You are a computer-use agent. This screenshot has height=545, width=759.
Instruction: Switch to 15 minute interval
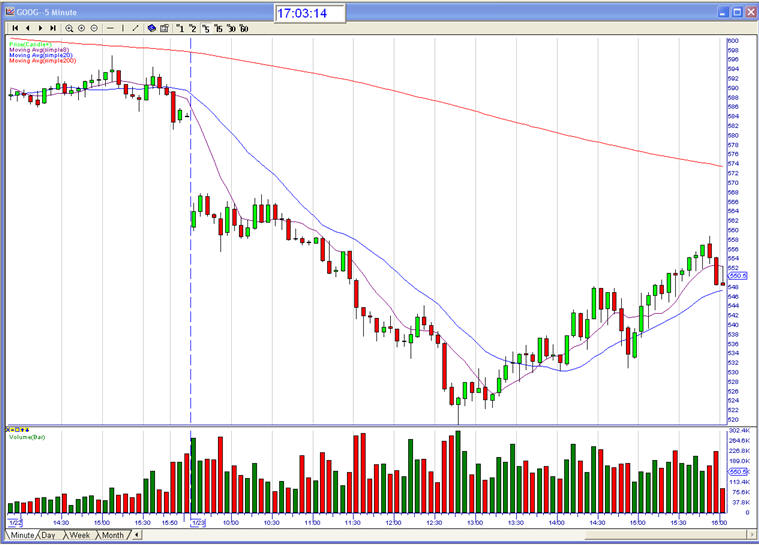pyautogui.click(x=218, y=29)
